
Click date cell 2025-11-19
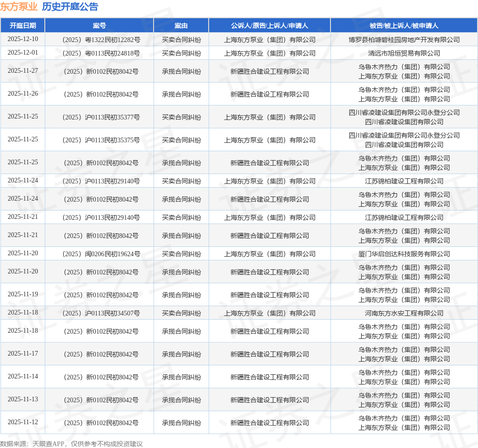[x=23, y=294]
